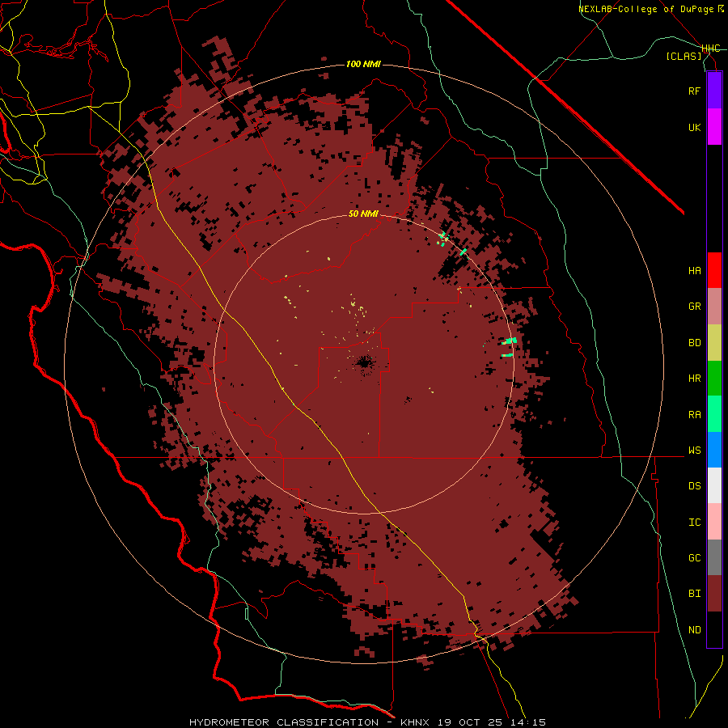
Task: Click the HA red legend swatch
Action: click(714, 270)
